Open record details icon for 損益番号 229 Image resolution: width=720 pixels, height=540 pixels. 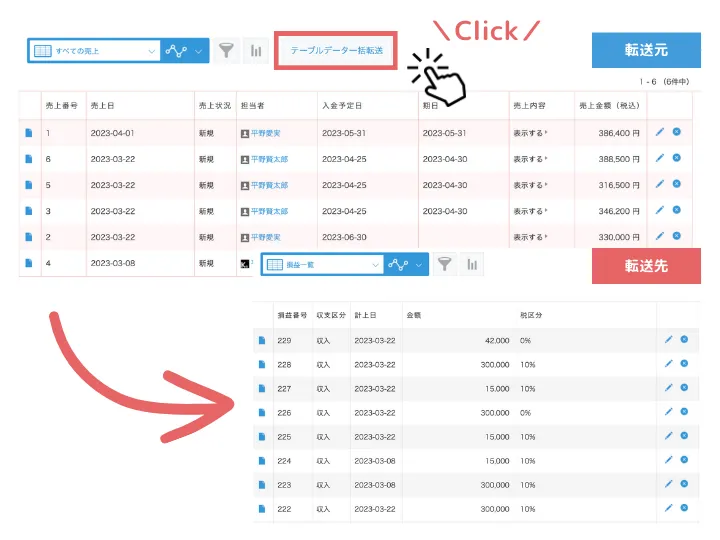click(x=263, y=340)
